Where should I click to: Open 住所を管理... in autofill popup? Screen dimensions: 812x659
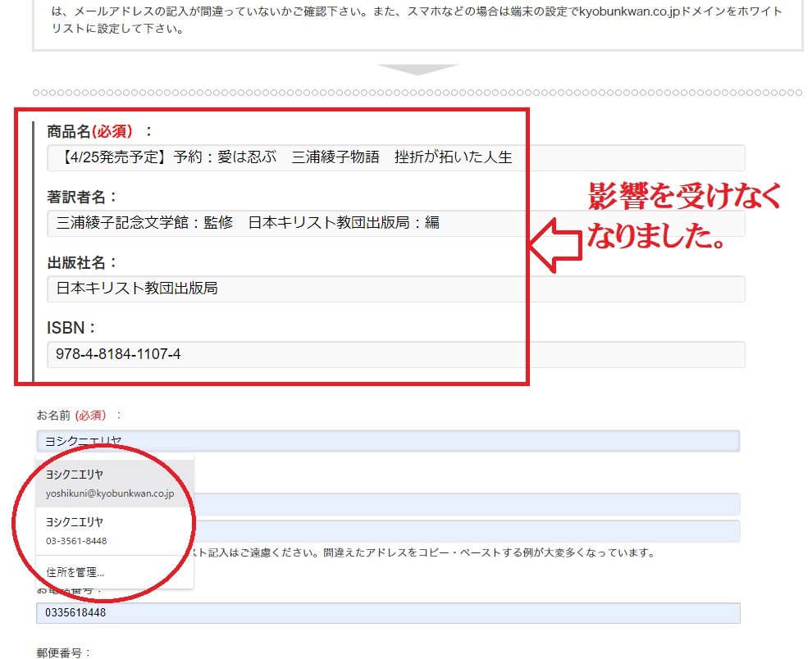coord(75,572)
